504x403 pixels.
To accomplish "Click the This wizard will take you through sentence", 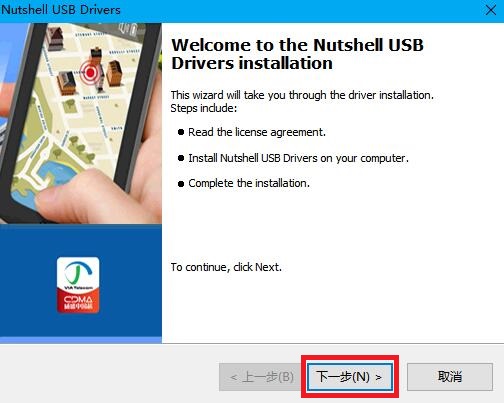I will click(x=302, y=95).
